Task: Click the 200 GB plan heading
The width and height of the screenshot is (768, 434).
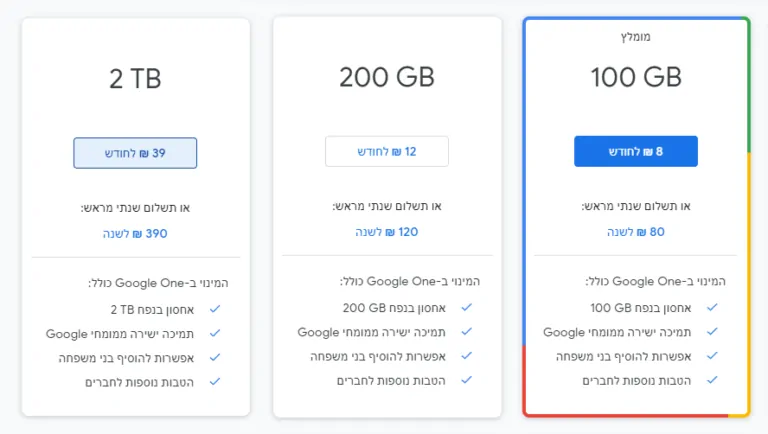Action: tap(386, 77)
